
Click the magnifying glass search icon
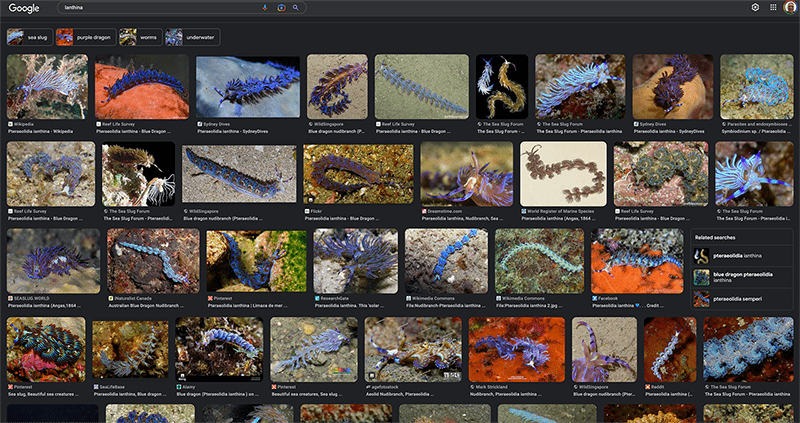(295, 8)
